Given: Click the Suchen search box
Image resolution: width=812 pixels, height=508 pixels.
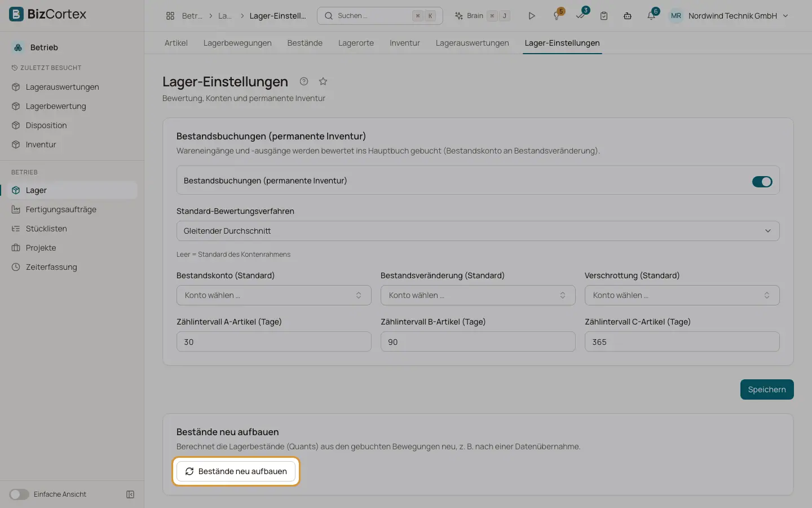Looking at the screenshot, I should pyautogui.click(x=380, y=16).
